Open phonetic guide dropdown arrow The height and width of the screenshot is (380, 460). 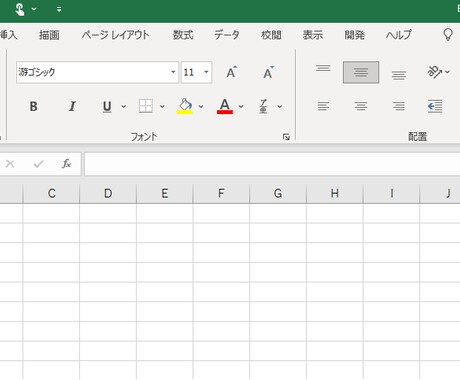(x=280, y=106)
